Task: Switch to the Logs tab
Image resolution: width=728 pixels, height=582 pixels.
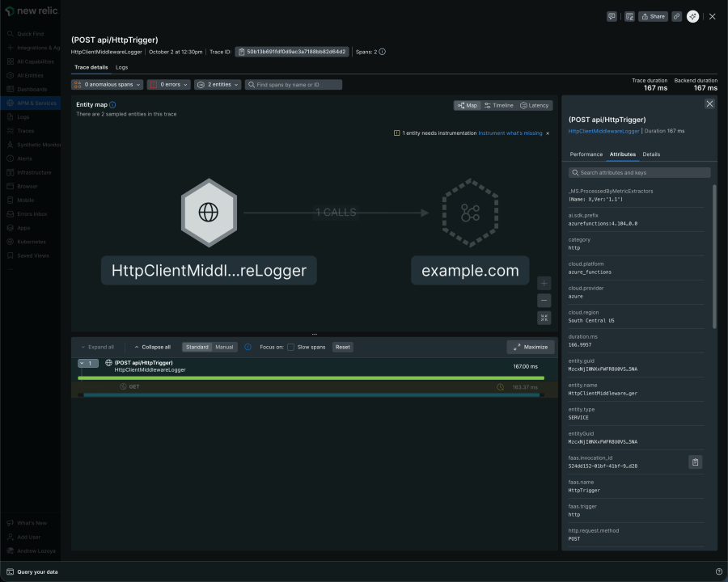Action: (x=121, y=67)
